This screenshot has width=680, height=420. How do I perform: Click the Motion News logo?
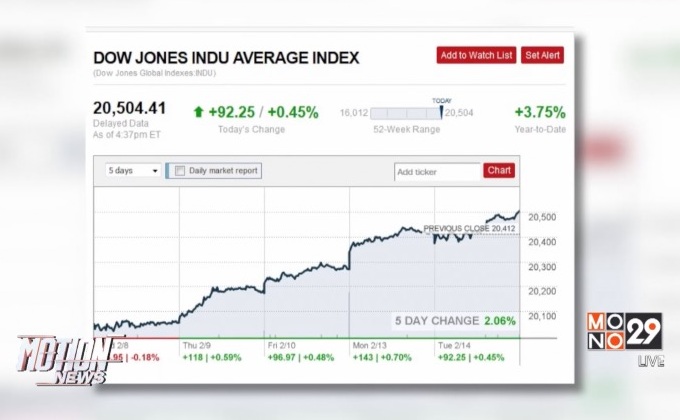click(x=62, y=359)
